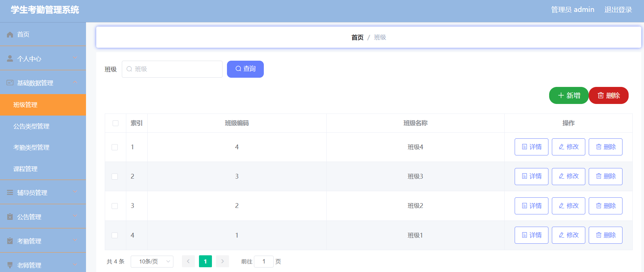Viewport: 644px width, 272px height.
Task: Open 课程管理 in the sidebar
Action: (43, 169)
